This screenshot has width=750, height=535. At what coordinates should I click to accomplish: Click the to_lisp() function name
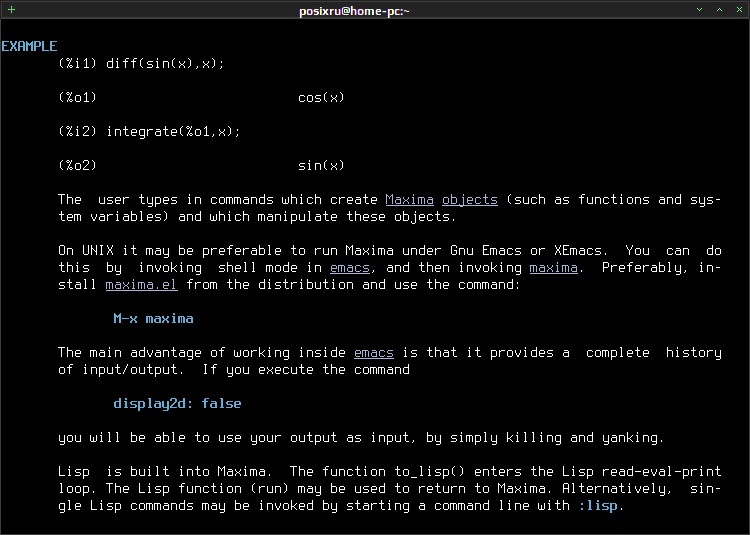(430, 471)
